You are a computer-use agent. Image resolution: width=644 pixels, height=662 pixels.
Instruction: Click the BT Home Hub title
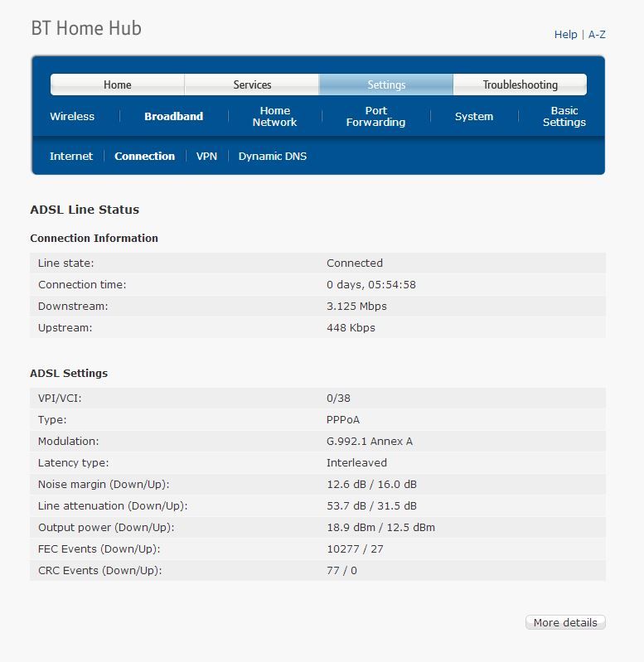point(86,28)
